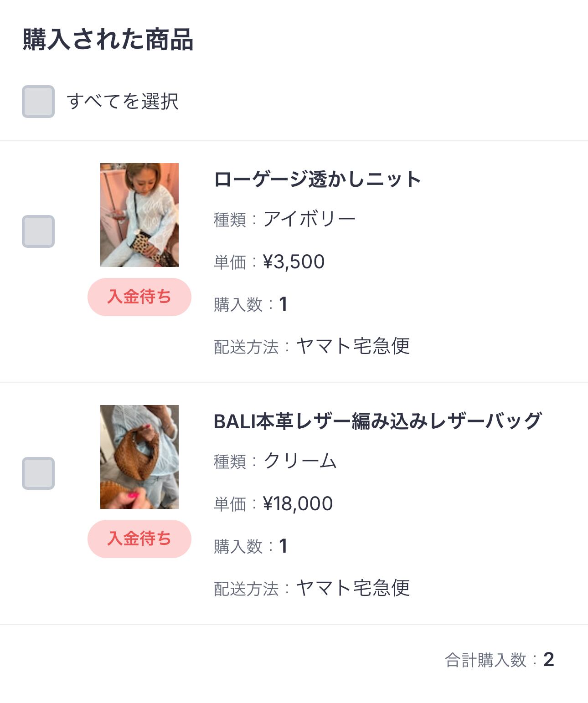Click the アイボリー variant text
The height and width of the screenshot is (703, 588).
[x=309, y=220]
